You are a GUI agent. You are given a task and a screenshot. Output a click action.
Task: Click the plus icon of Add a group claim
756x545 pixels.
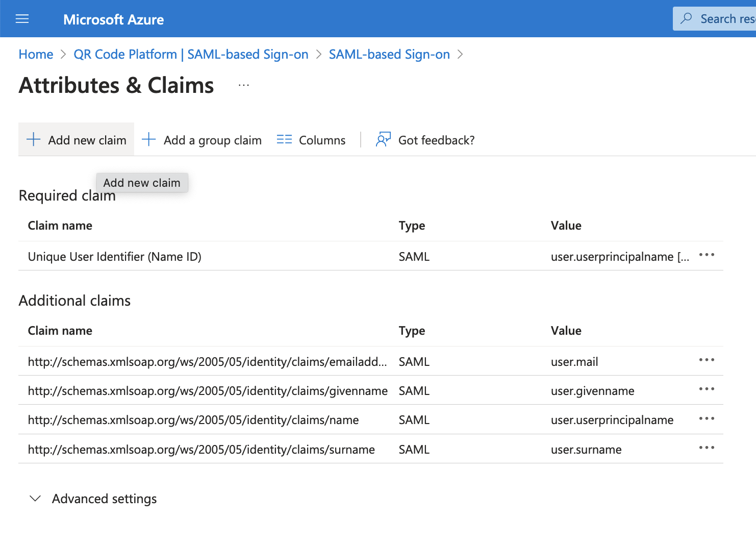[148, 139]
